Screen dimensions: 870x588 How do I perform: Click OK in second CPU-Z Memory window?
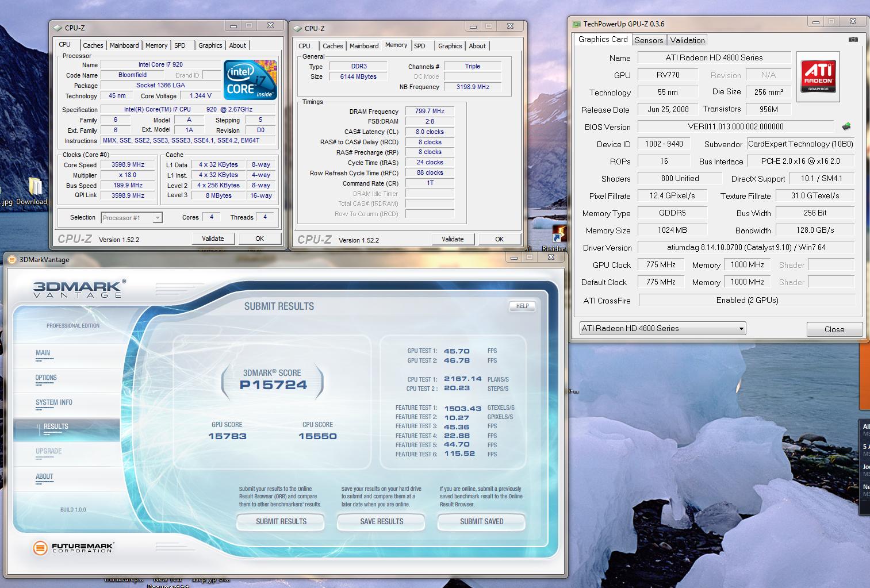(500, 239)
